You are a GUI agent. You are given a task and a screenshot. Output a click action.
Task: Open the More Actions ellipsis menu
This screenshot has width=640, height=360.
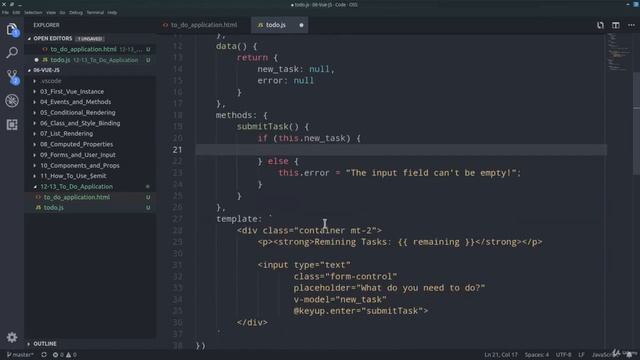click(x=631, y=25)
